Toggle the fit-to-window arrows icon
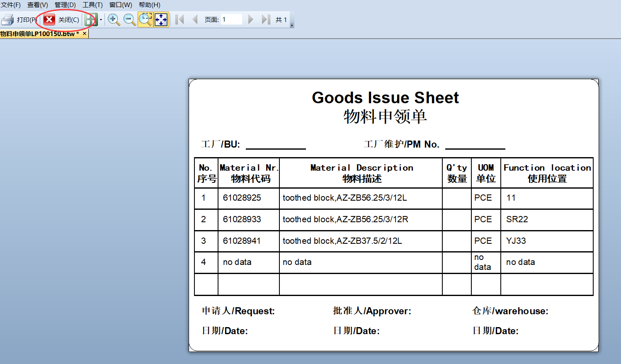 (x=161, y=19)
